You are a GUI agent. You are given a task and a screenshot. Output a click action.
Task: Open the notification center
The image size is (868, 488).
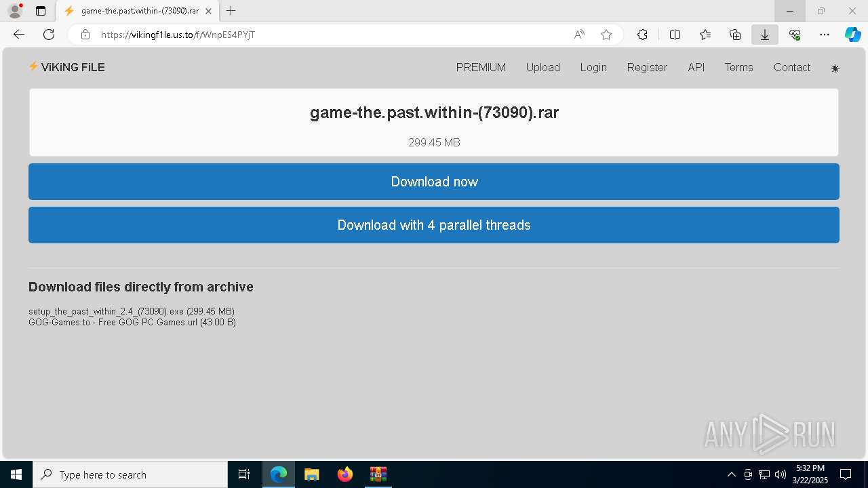click(x=846, y=474)
